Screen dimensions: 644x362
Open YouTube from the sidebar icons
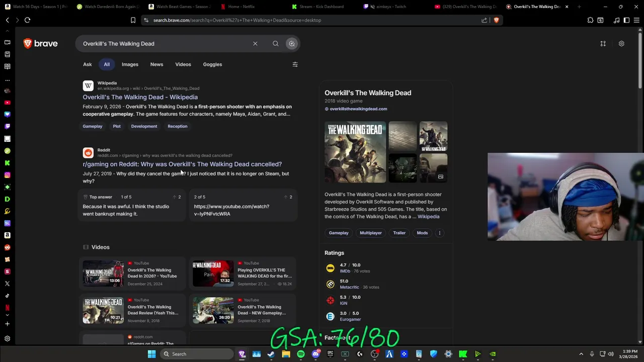7,103
